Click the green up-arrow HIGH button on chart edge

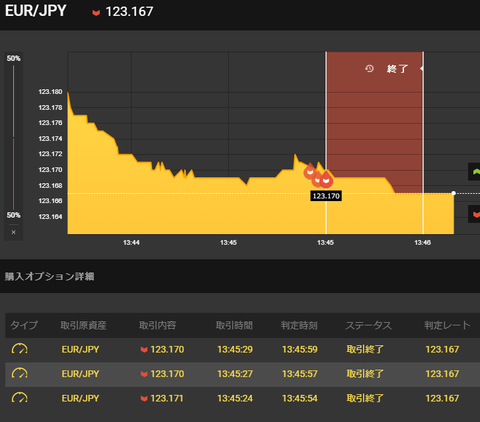tap(475, 172)
